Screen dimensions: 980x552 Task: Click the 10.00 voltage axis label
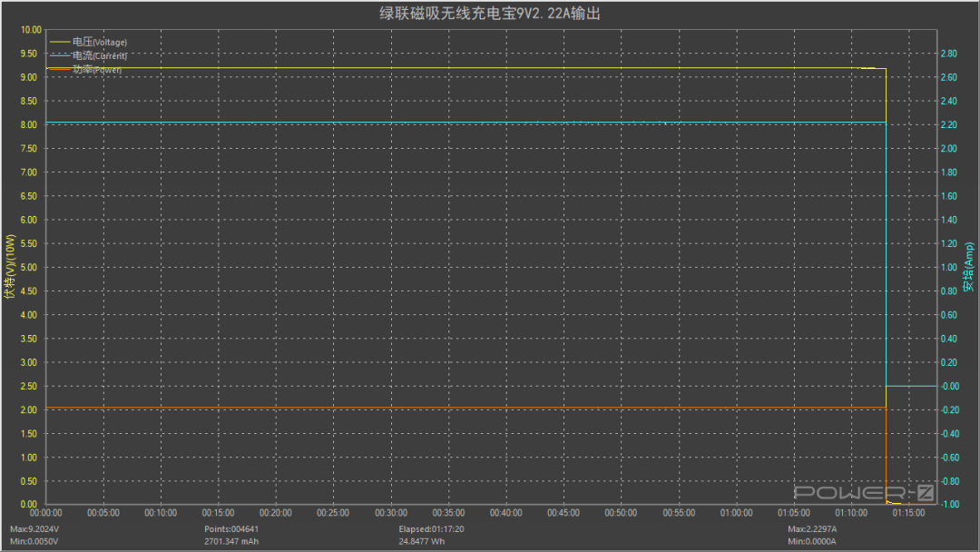tap(31, 30)
